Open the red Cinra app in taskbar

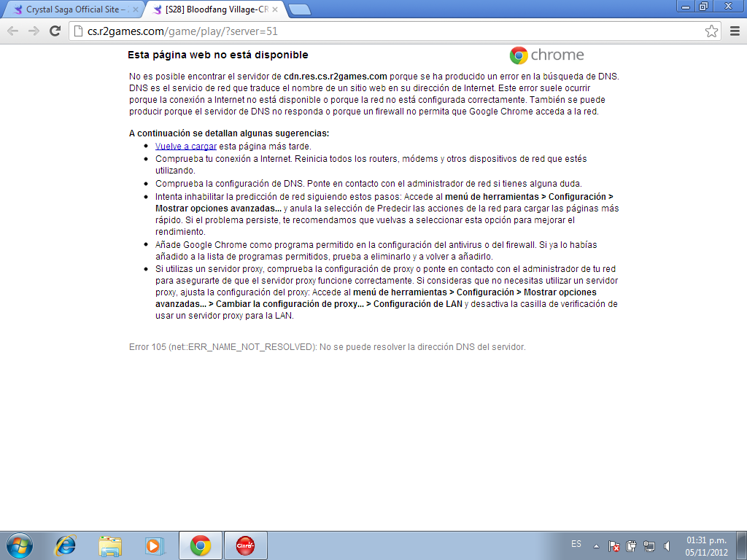coord(245,545)
